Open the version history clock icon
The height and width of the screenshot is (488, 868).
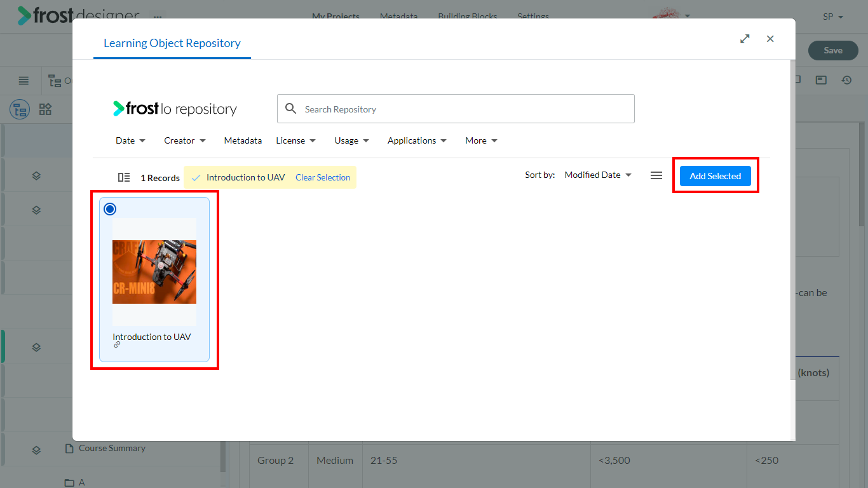846,80
